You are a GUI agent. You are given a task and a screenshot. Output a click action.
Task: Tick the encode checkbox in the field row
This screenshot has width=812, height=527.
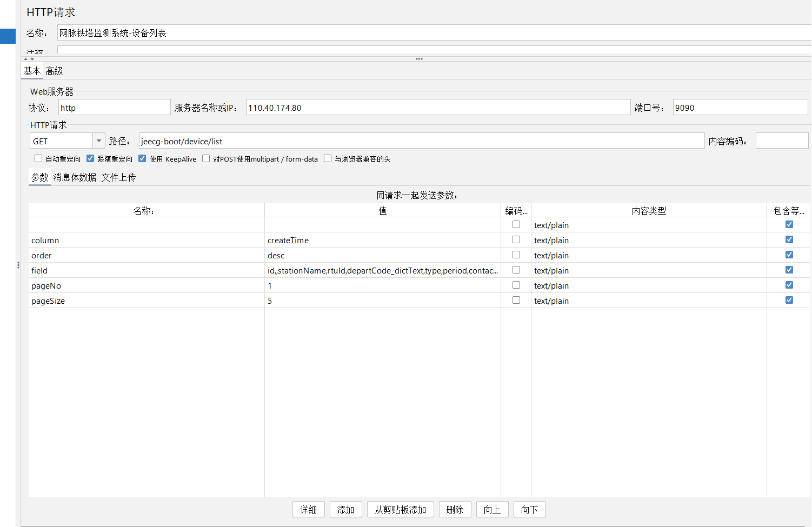pos(516,270)
